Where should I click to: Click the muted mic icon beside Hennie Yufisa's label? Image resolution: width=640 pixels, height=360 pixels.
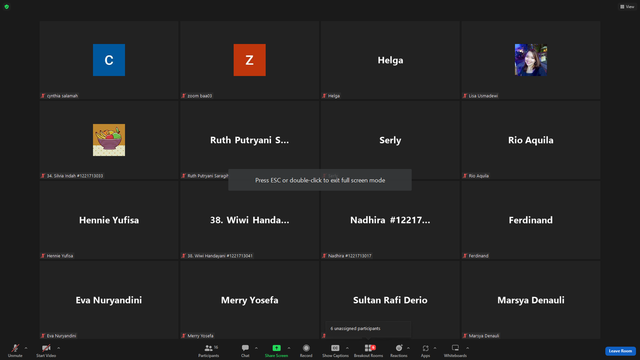click(x=43, y=256)
